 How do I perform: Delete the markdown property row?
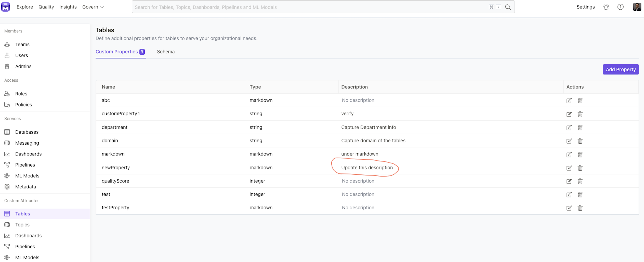pos(580,154)
